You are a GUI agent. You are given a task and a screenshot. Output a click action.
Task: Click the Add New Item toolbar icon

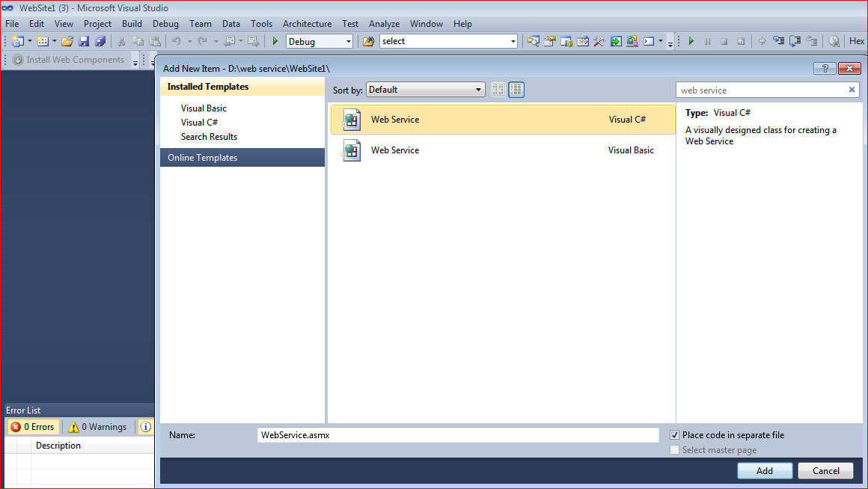tap(42, 41)
